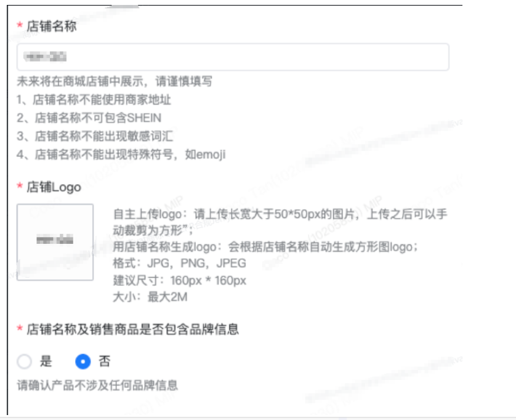Click the 店铺名称 field label
The width and height of the screenshot is (516, 420).
(51, 26)
